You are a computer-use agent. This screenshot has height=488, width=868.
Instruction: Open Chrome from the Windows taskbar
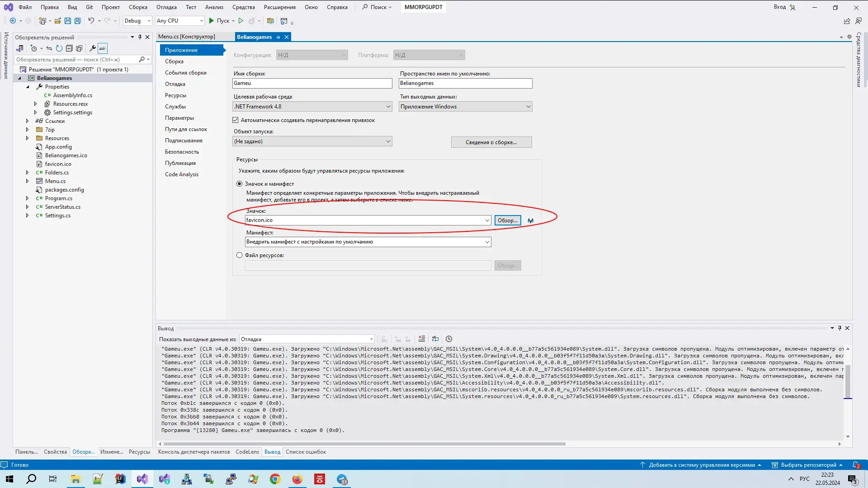[275, 479]
